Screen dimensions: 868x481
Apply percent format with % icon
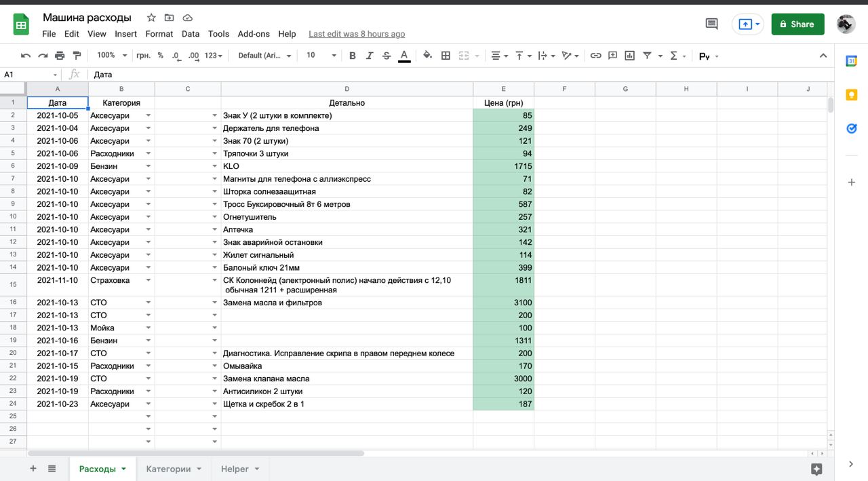(x=160, y=56)
